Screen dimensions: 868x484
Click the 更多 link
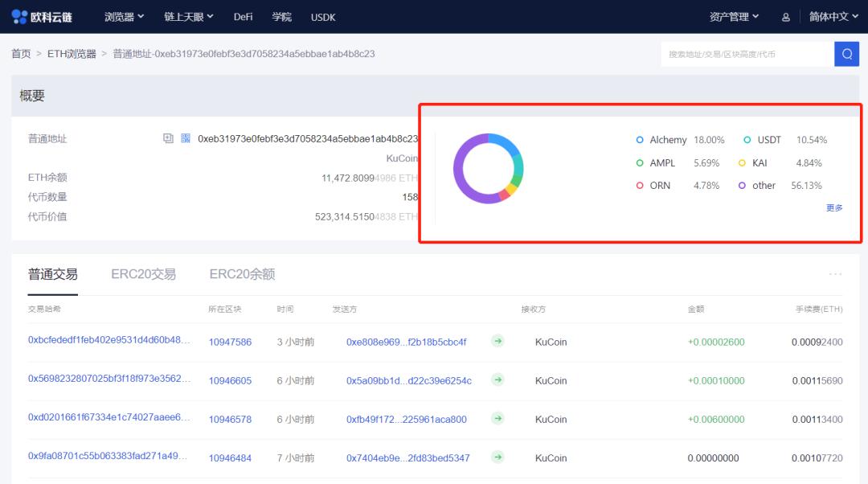(834, 207)
